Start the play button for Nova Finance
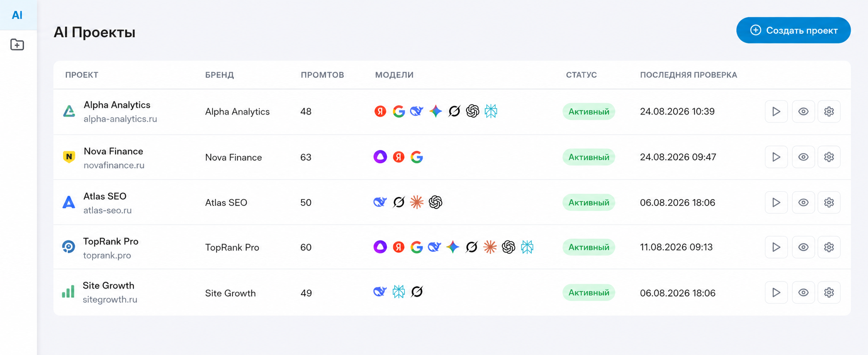868x355 pixels. pyautogui.click(x=776, y=157)
